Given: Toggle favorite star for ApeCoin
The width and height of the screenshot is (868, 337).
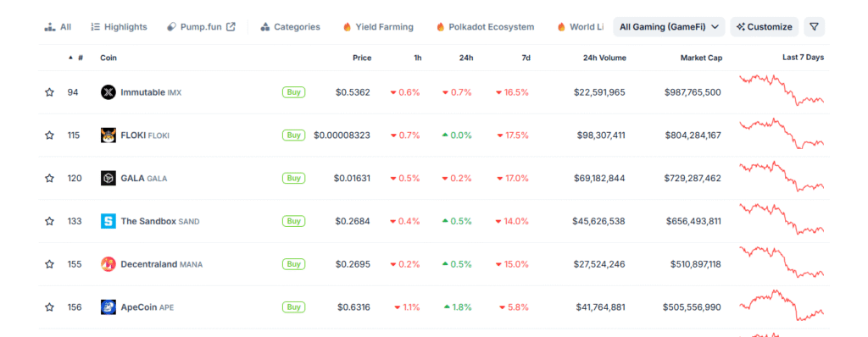Looking at the screenshot, I should tap(49, 307).
